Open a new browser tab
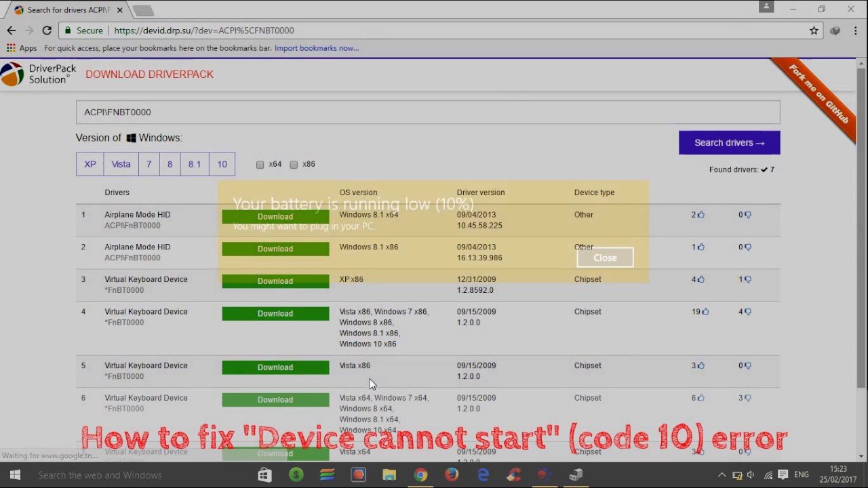Image resolution: width=868 pixels, height=488 pixels. click(x=143, y=10)
